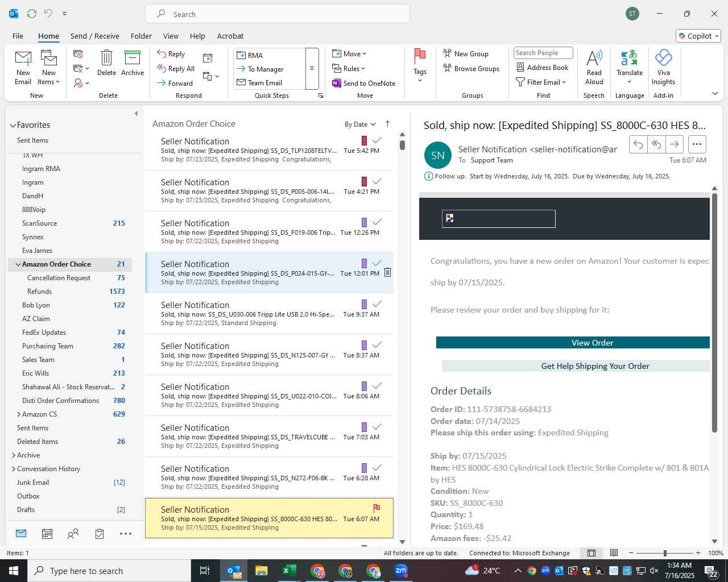Image resolution: width=728 pixels, height=582 pixels.
Task: Expand the Amazon CS folder
Action: (x=19, y=414)
